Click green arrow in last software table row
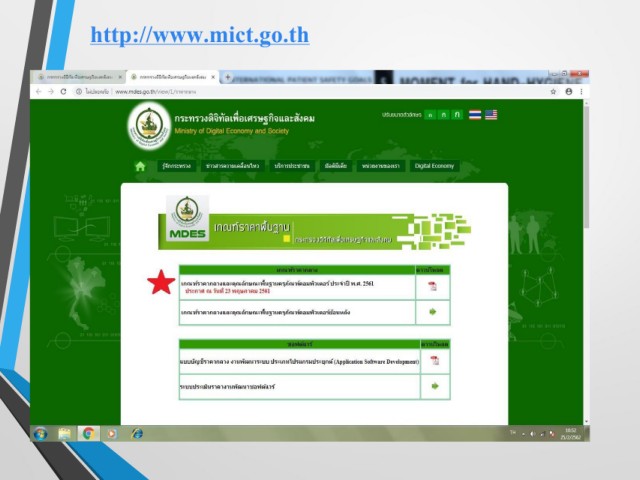The image size is (640, 480). tap(434, 386)
